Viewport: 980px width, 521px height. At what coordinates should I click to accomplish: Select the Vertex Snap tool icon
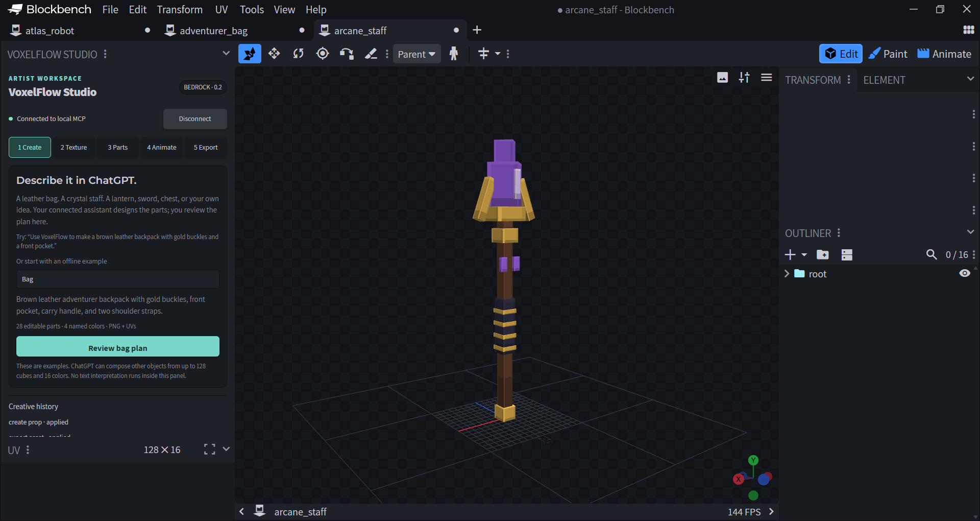coord(347,54)
